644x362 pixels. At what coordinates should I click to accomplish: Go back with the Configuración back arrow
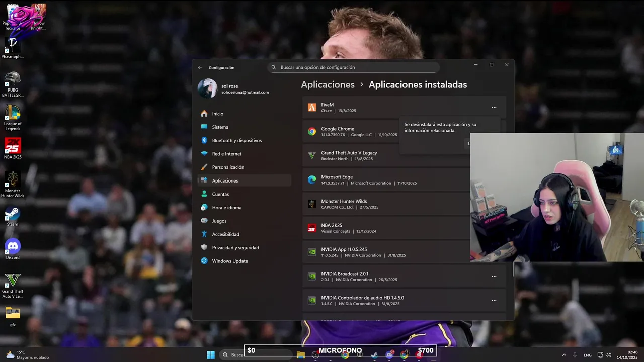[200, 67]
